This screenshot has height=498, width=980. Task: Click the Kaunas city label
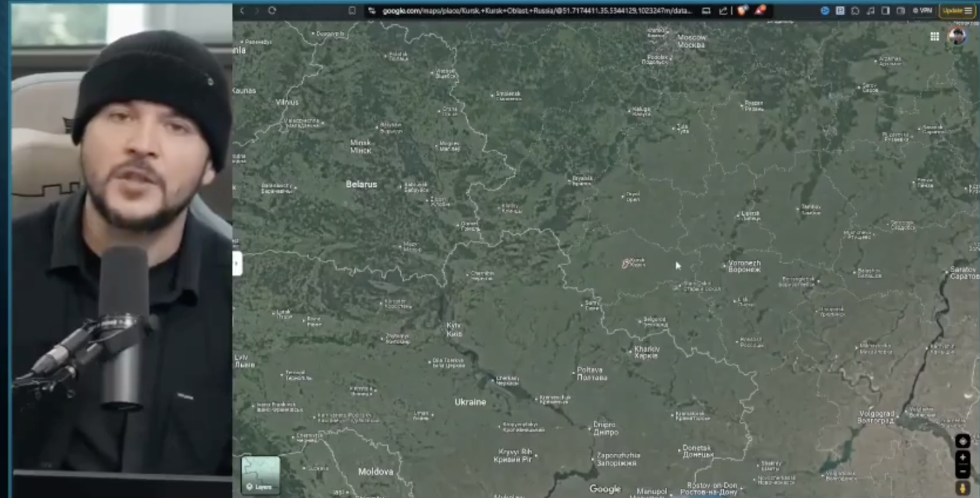click(x=245, y=90)
